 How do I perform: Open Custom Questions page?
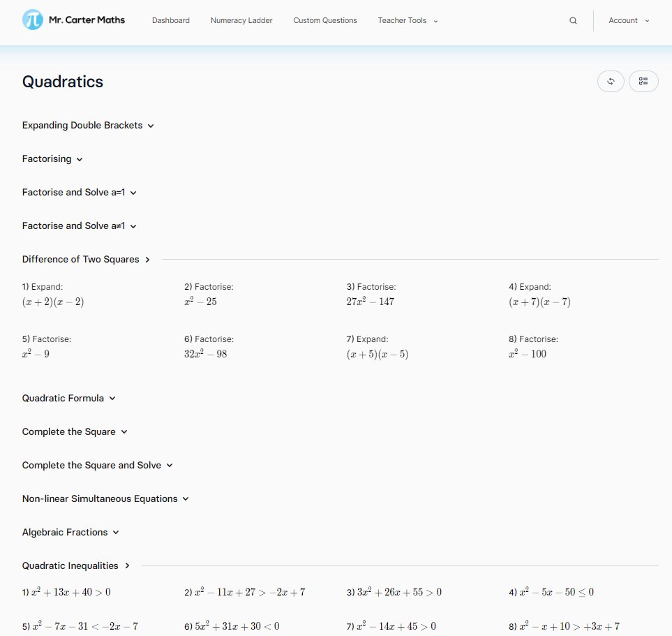click(x=325, y=20)
